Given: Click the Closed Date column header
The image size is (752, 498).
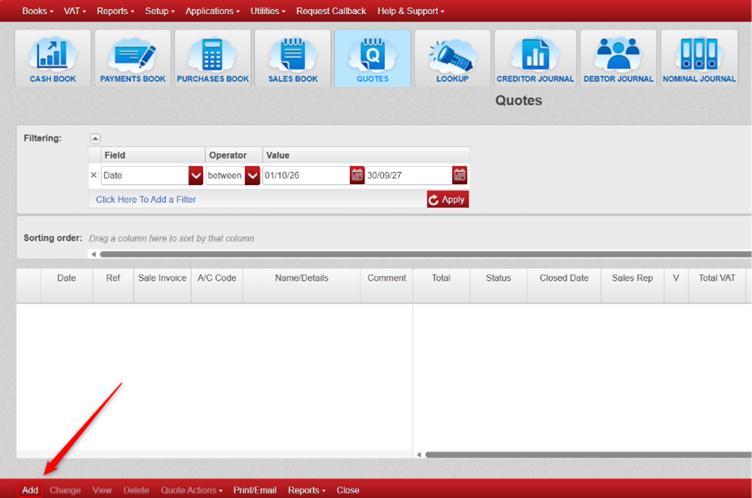Looking at the screenshot, I should pyautogui.click(x=564, y=285).
